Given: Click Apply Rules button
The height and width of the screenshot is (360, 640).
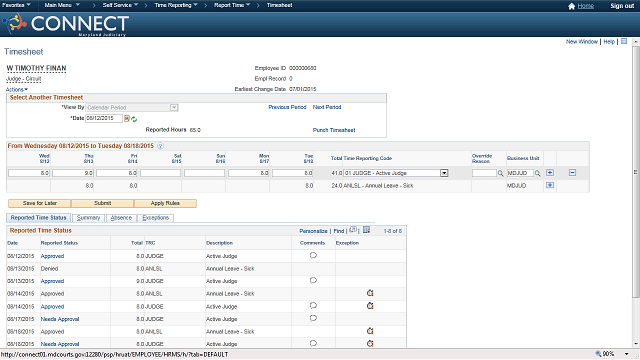Looking at the screenshot, I should (165, 203).
